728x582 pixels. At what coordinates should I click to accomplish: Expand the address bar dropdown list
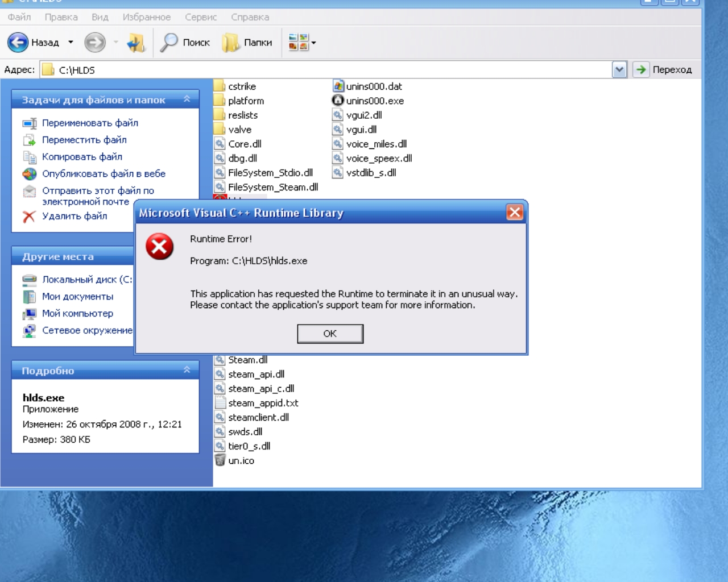pyautogui.click(x=619, y=70)
